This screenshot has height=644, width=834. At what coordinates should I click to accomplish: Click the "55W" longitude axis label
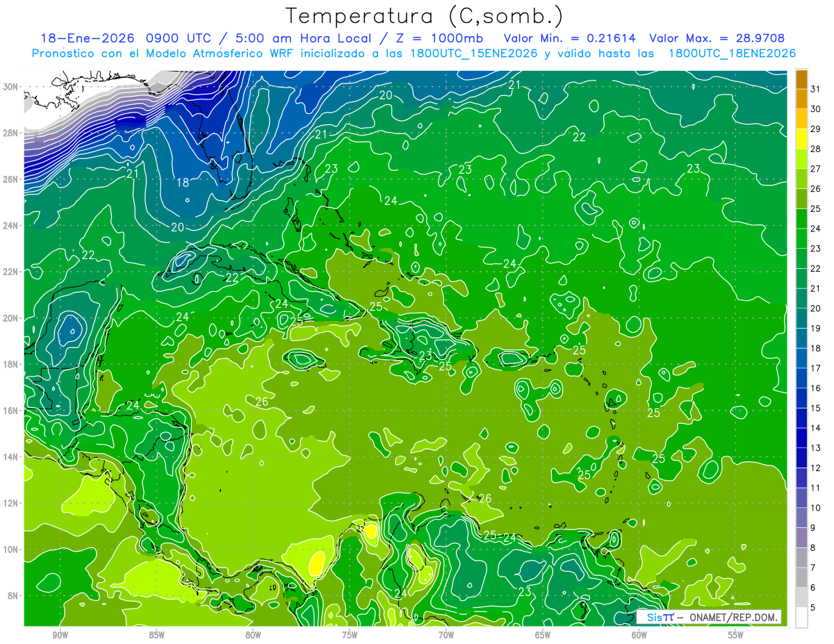tap(736, 635)
